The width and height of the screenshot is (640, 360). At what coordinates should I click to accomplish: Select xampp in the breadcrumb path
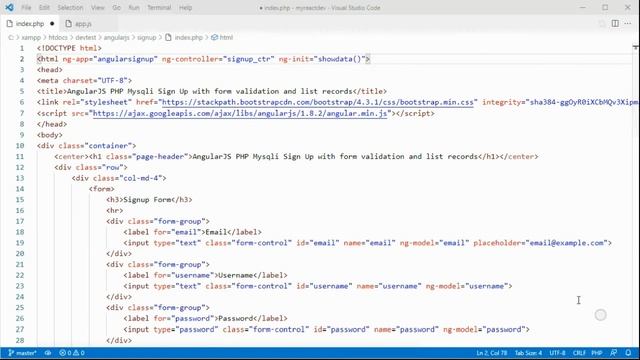31,37
